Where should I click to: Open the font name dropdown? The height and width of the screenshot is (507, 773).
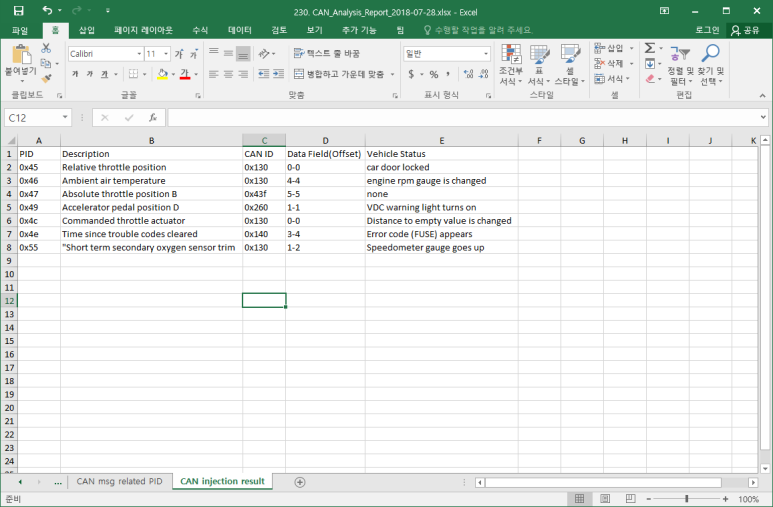(x=140, y=54)
